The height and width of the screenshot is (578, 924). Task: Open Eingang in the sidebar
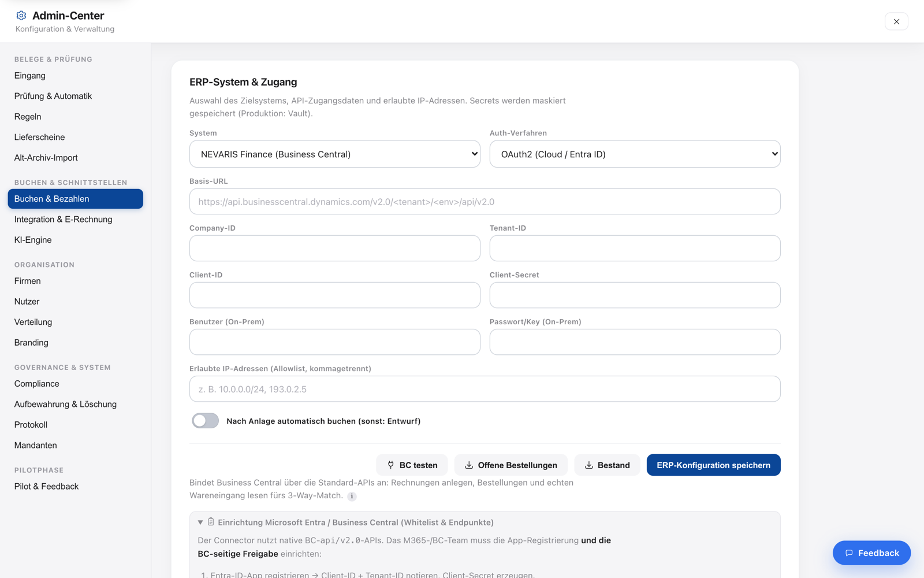click(x=75, y=76)
